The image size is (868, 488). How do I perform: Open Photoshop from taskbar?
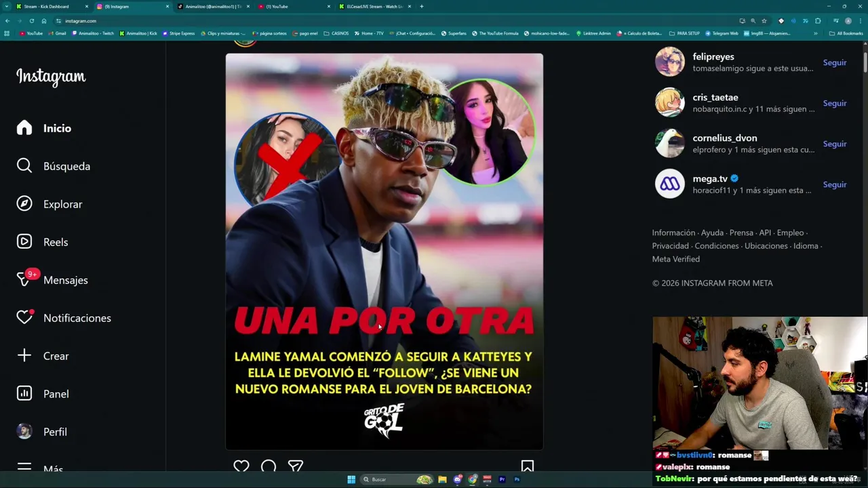[517, 479]
